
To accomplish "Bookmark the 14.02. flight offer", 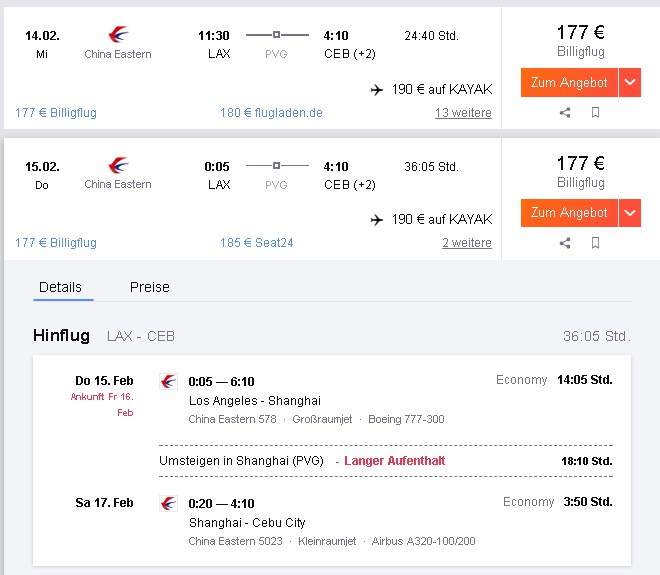I will [595, 112].
